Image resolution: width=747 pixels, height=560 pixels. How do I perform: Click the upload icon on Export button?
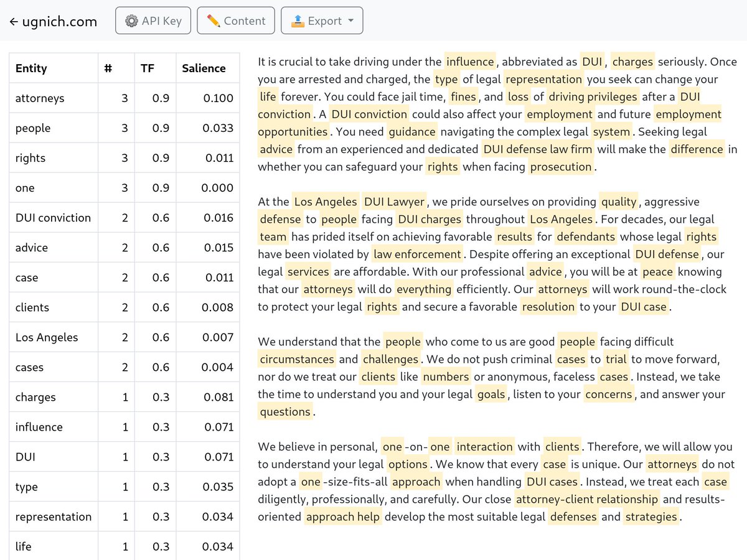coord(298,21)
